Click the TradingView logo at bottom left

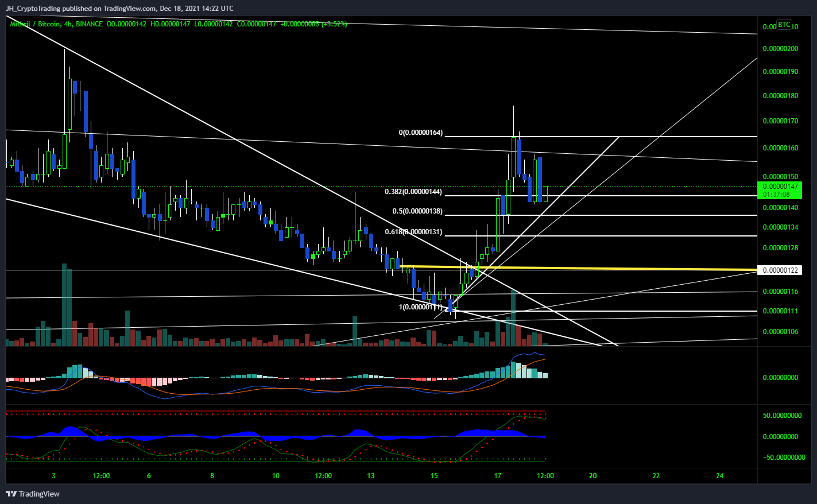[33, 494]
